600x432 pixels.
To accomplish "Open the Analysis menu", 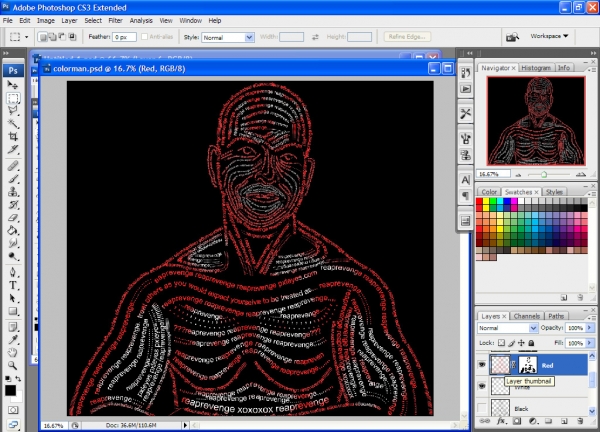I will (x=141, y=21).
